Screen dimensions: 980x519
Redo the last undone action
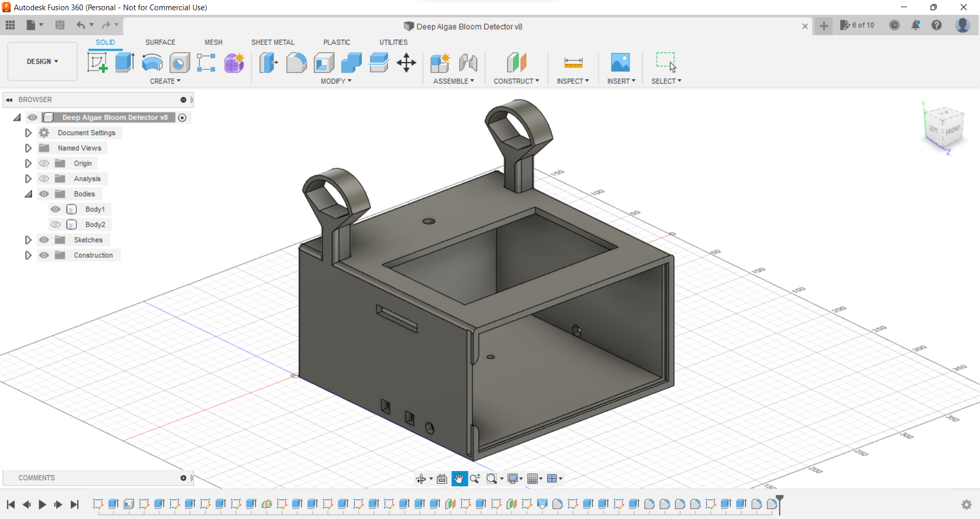pyautogui.click(x=106, y=25)
